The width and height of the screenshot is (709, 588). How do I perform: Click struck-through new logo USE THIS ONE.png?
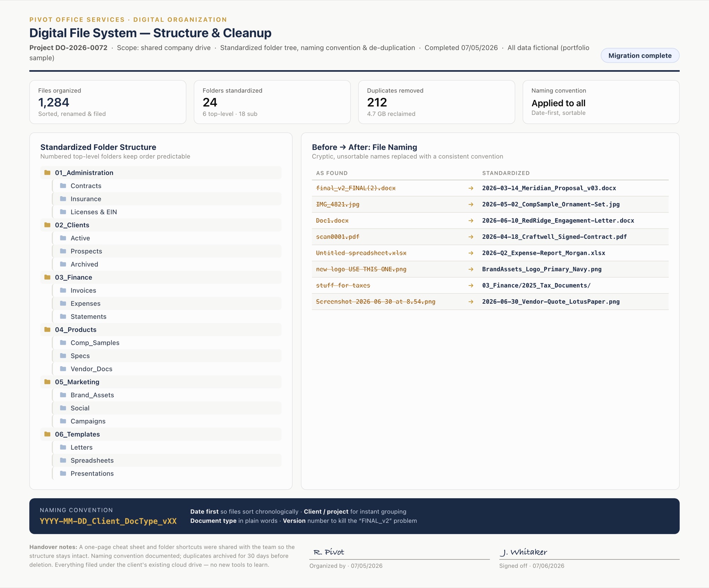(x=361, y=269)
